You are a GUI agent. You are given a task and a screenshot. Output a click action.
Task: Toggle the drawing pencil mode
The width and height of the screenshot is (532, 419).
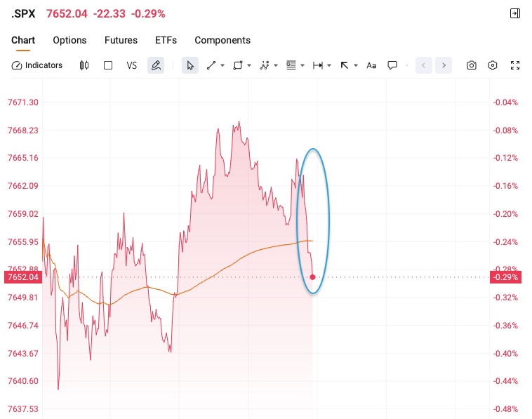point(156,65)
